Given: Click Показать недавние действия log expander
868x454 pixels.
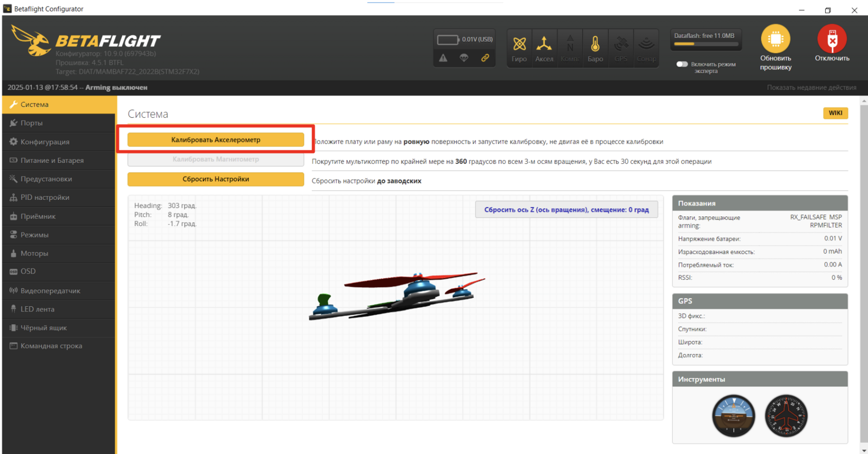Looking at the screenshot, I should (811, 87).
